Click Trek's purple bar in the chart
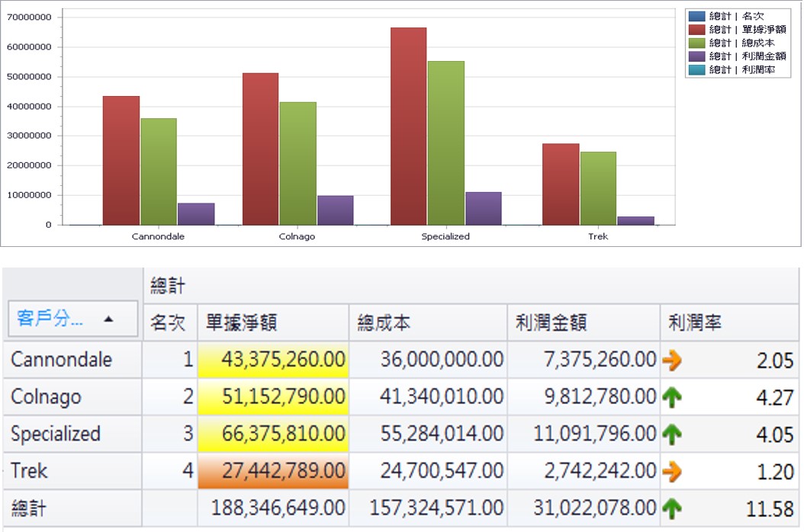Screen dimensions: 804x532 pos(636,221)
